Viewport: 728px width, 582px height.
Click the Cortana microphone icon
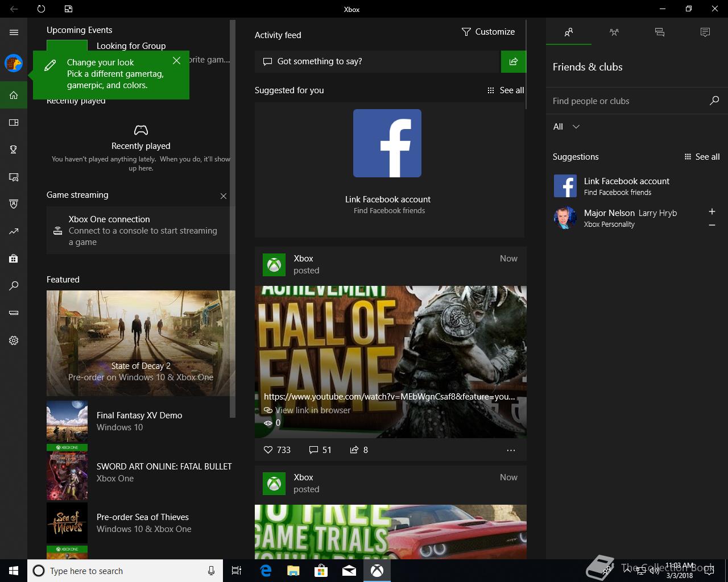click(x=211, y=571)
